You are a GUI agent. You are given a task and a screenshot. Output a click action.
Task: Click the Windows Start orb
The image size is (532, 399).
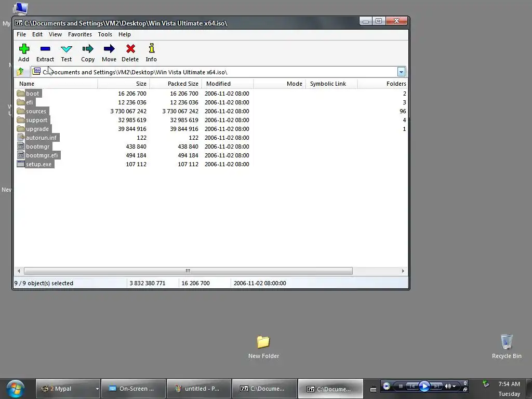[15, 389]
